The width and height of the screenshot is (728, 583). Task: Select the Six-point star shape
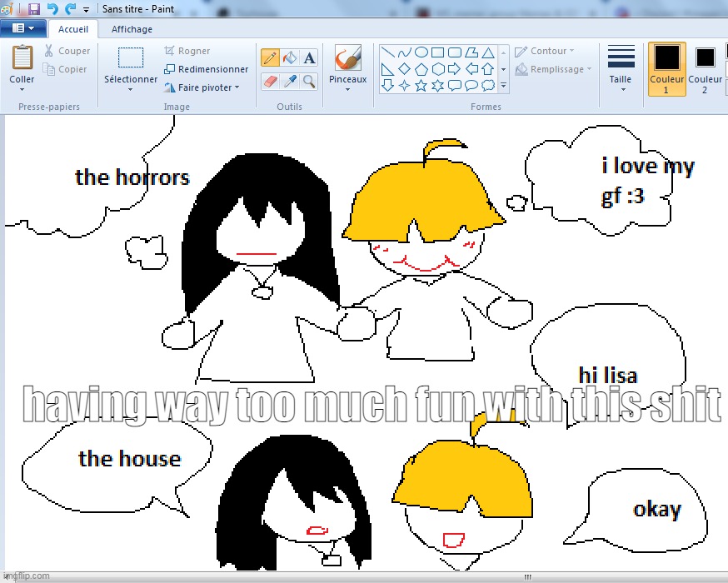coord(438,86)
